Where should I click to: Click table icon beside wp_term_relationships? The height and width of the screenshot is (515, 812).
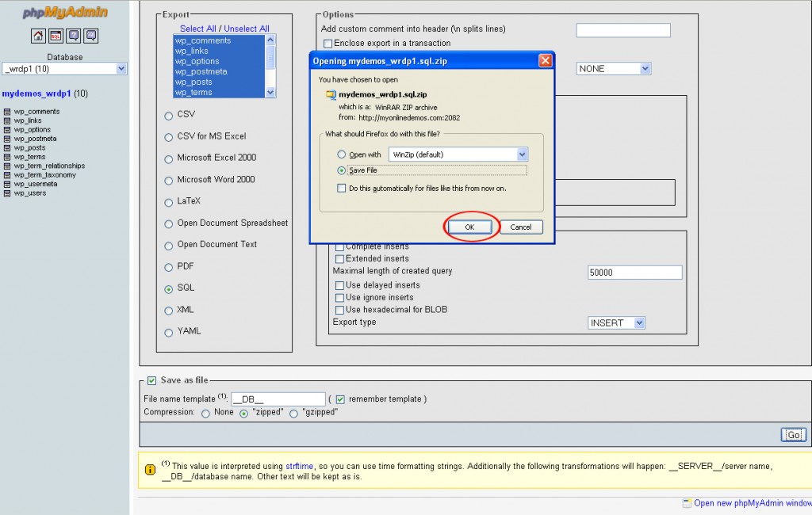[x=7, y=166]
